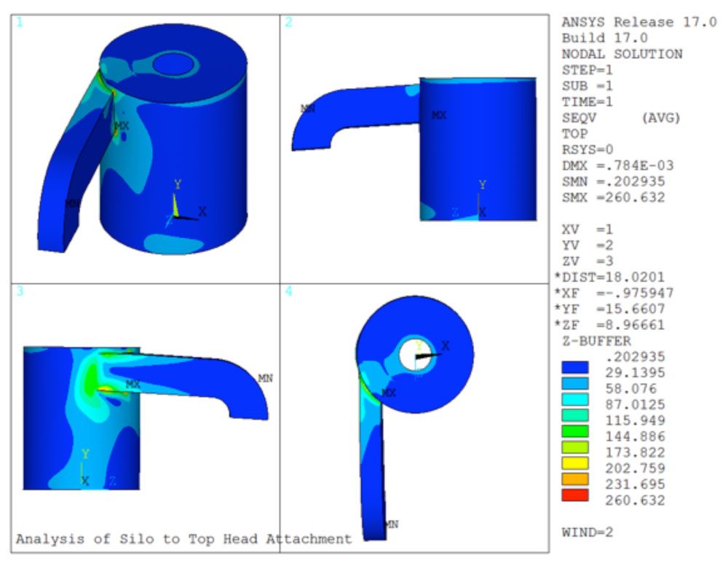
Task: Select the teal legend swatch near 115.949
Action: click(x=575, y=415)
